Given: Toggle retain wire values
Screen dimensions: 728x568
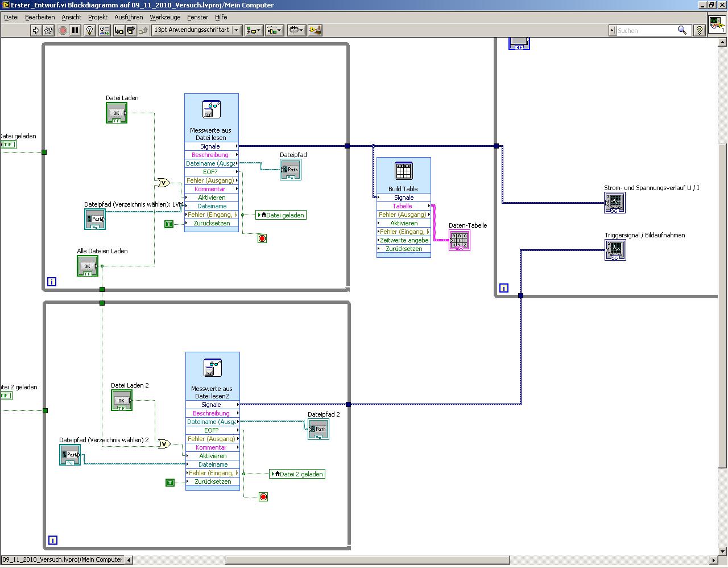Looking at the screenshot, I should point(104,30).
